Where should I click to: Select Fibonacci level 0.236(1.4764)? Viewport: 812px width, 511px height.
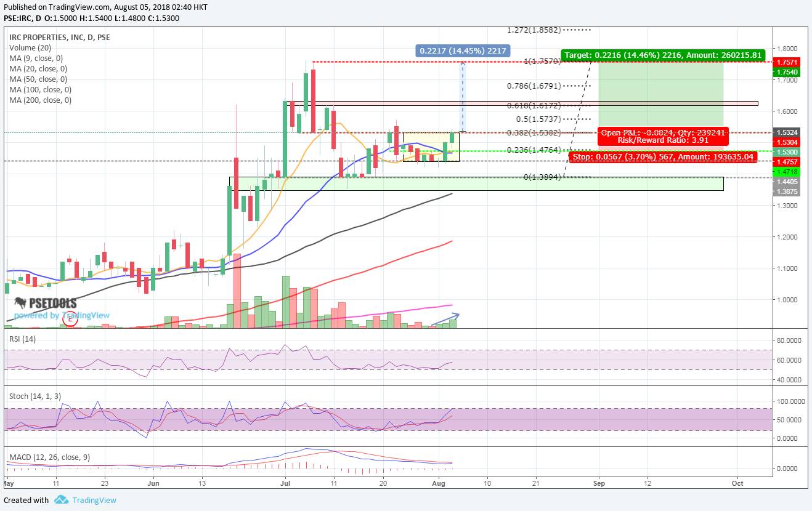534,150
